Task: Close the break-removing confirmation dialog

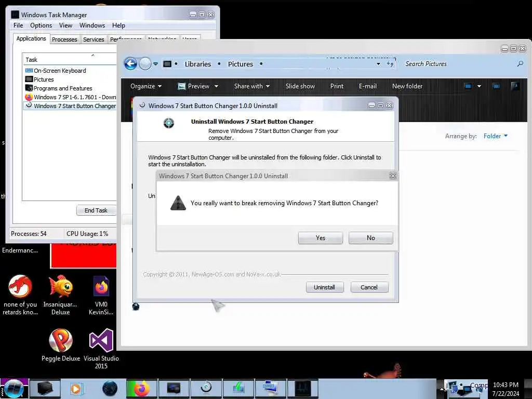Action: 393,176
